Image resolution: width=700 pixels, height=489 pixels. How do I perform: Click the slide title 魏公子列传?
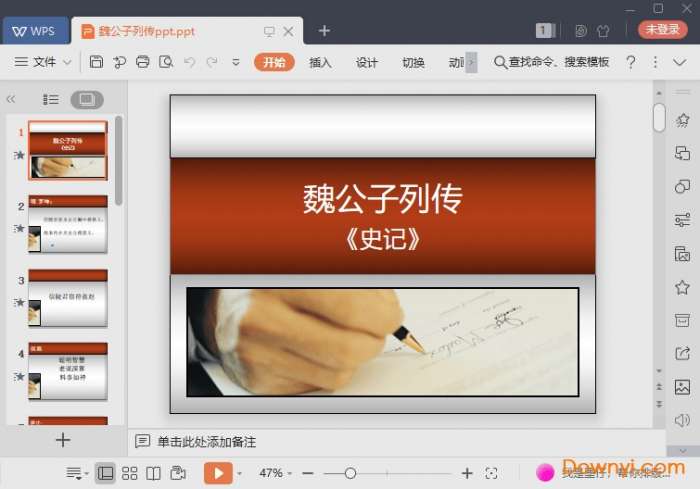coord(383,199)
